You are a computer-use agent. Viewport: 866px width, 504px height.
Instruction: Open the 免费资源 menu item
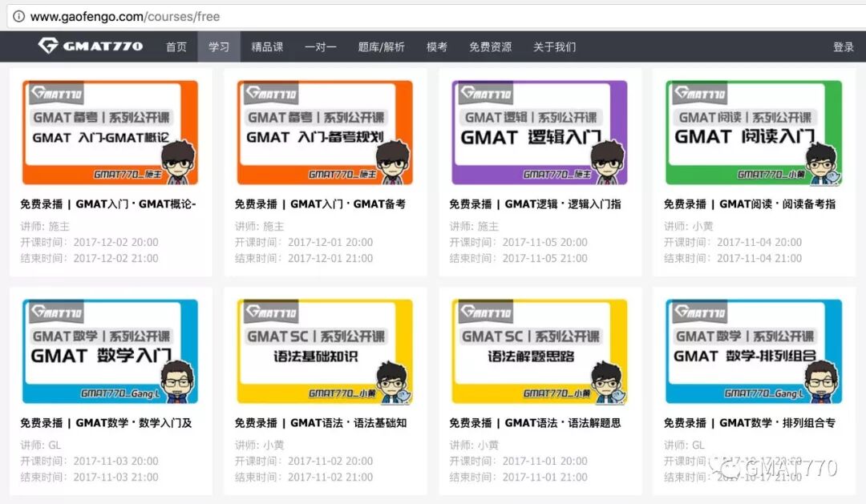tap(491, 47)
